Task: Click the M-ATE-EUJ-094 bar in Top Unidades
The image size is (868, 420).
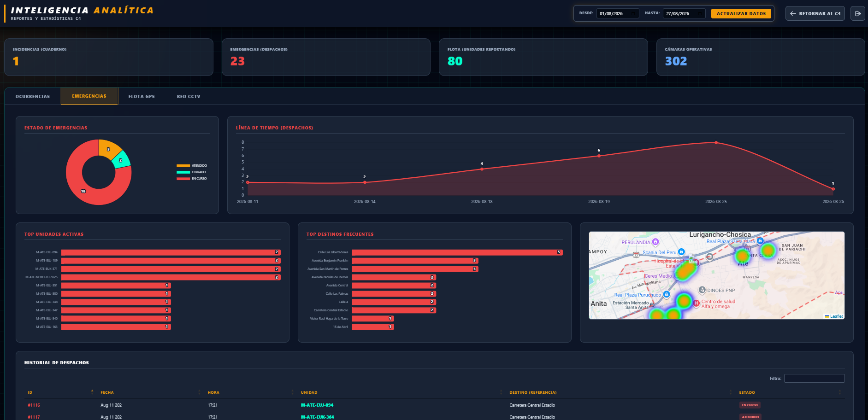Action: (x=171, y=252)
